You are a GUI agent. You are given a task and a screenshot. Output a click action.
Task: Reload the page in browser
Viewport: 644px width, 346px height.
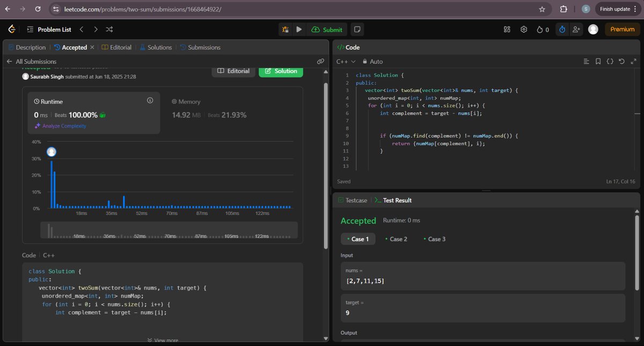37,9
